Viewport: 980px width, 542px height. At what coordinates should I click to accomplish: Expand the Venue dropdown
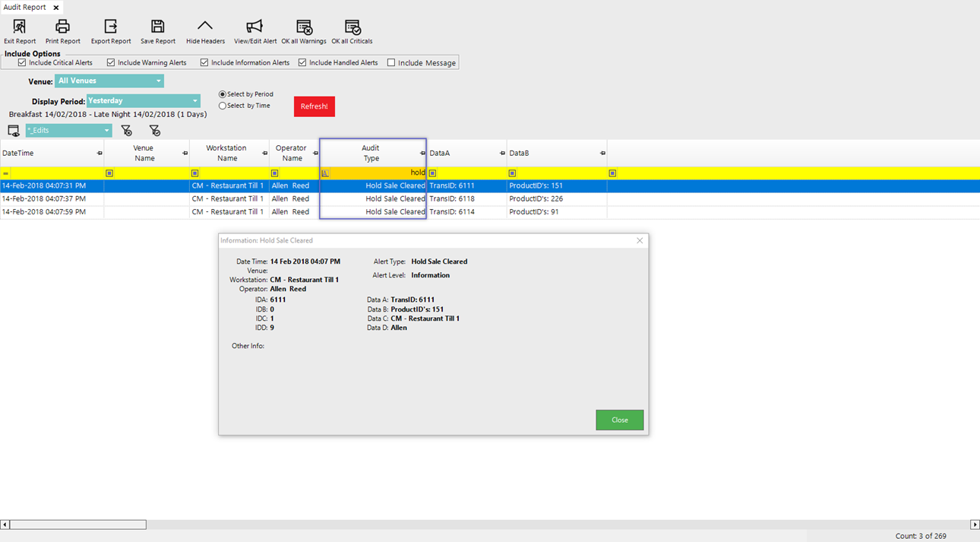(158, 81)
